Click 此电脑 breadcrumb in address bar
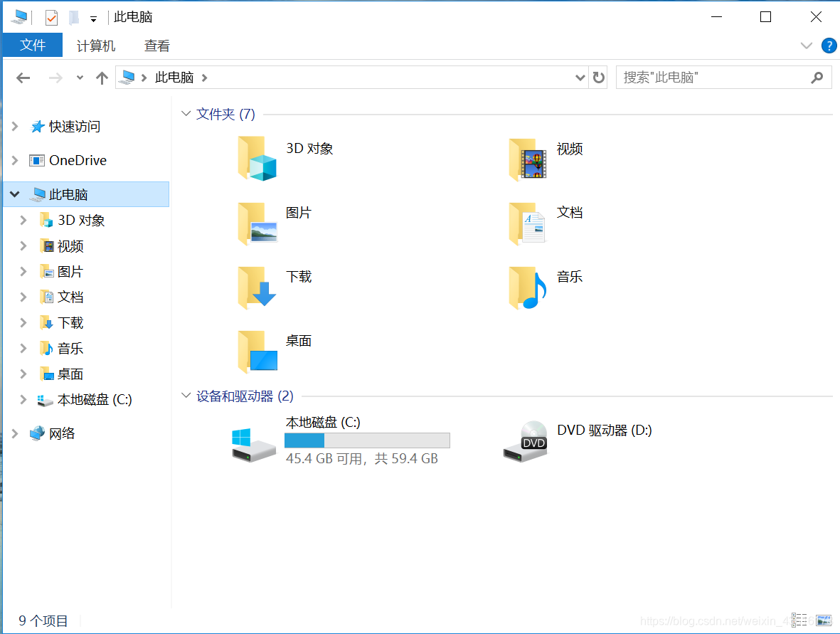Screen dimensions: 840x634 174,78
